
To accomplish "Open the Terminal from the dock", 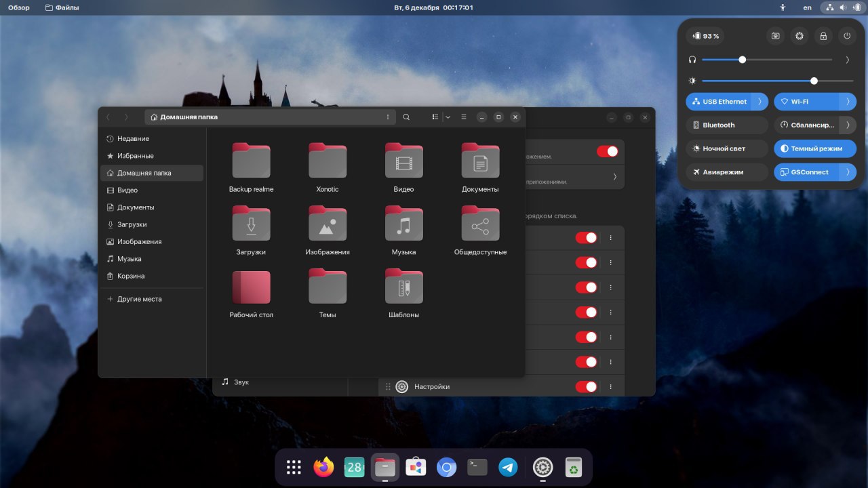I will 477,467.
